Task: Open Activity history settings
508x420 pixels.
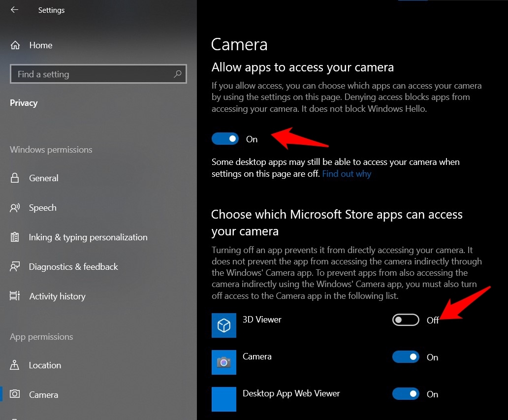Action: [x=98, y=296]
